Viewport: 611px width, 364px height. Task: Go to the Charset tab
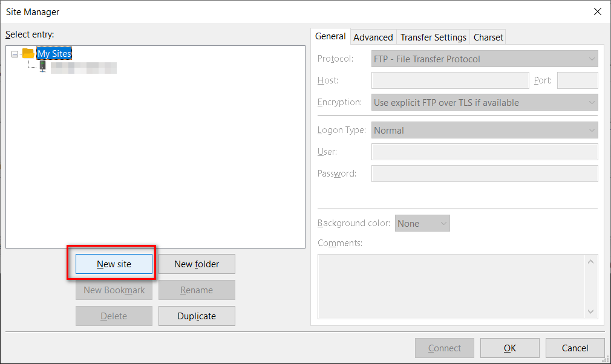click(488, 37)
